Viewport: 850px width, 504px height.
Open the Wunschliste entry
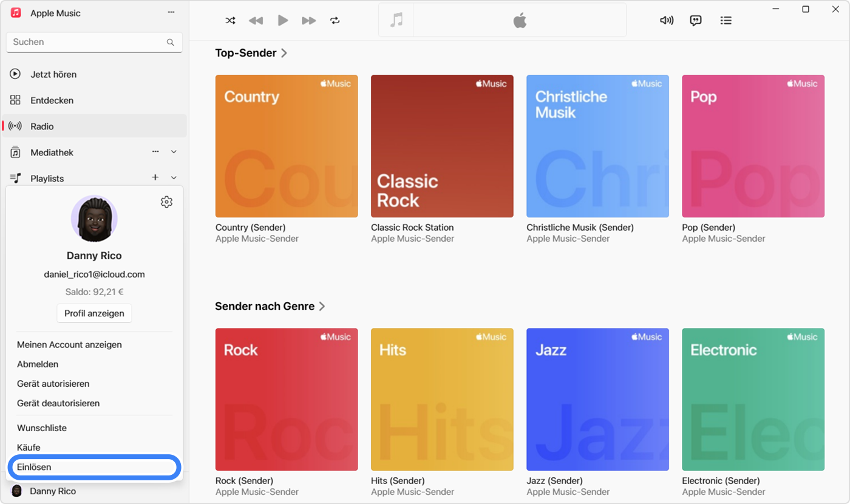click(x=42, y=428)
